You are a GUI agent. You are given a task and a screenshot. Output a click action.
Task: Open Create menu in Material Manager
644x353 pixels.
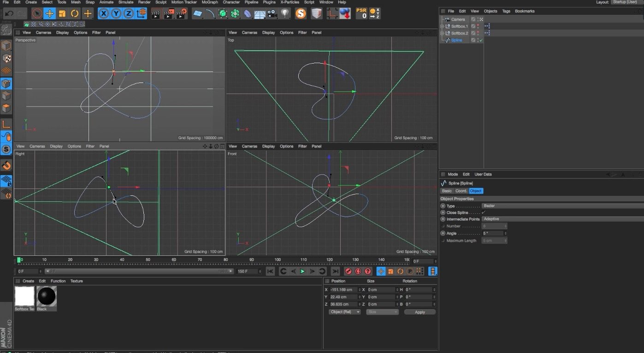pyautogui.click(x=28, y=281)
